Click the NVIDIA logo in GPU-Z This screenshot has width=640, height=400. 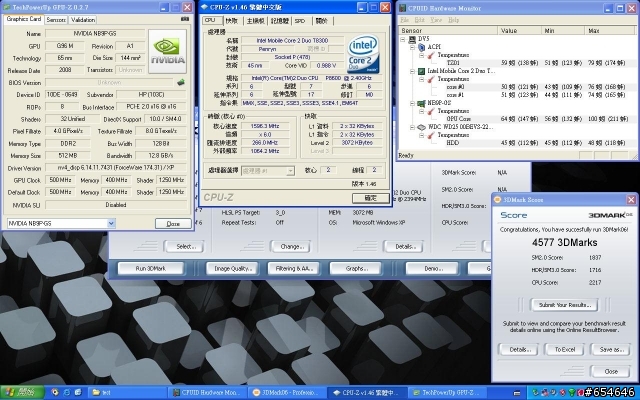167,51
